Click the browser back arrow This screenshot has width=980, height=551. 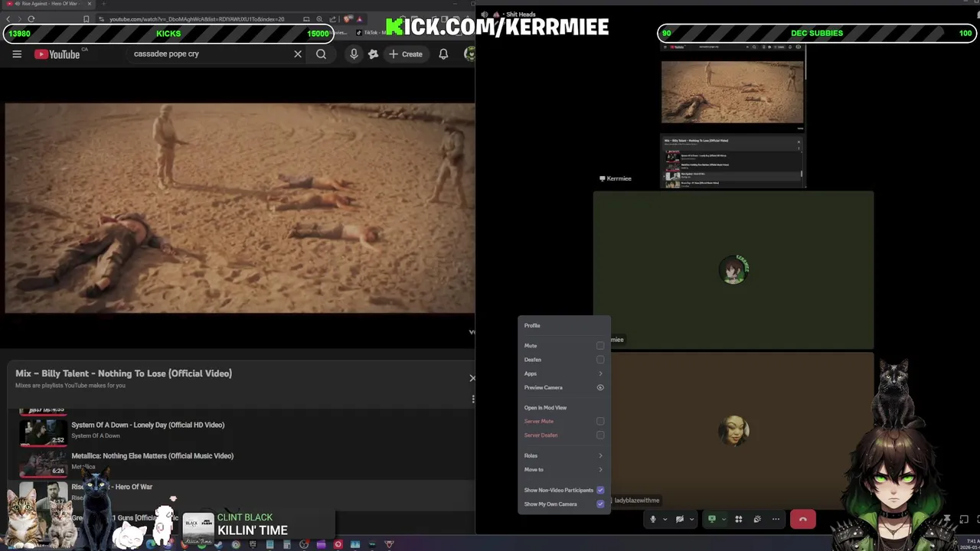pos(8,19)
